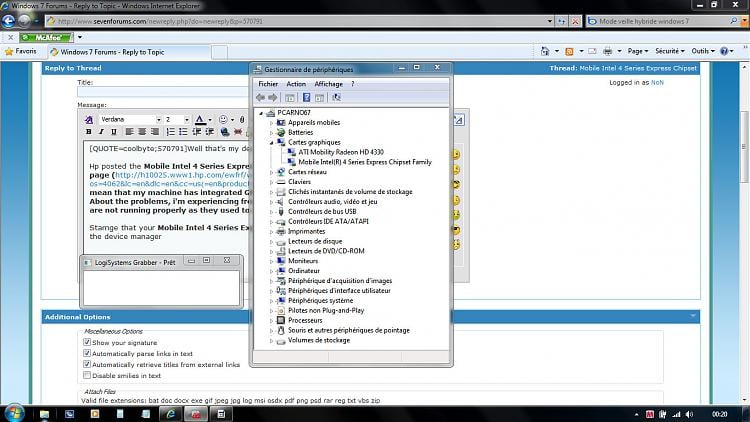Click browser refresh icon beside address bar

(x=561, y=21)
